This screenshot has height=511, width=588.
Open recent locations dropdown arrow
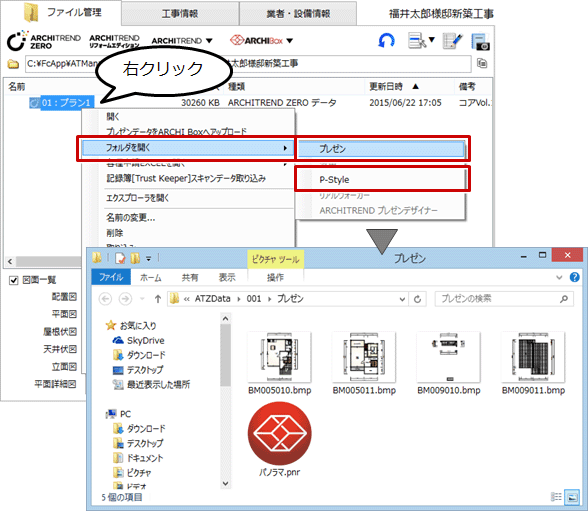pyautogui.click(x=142, y=299)
